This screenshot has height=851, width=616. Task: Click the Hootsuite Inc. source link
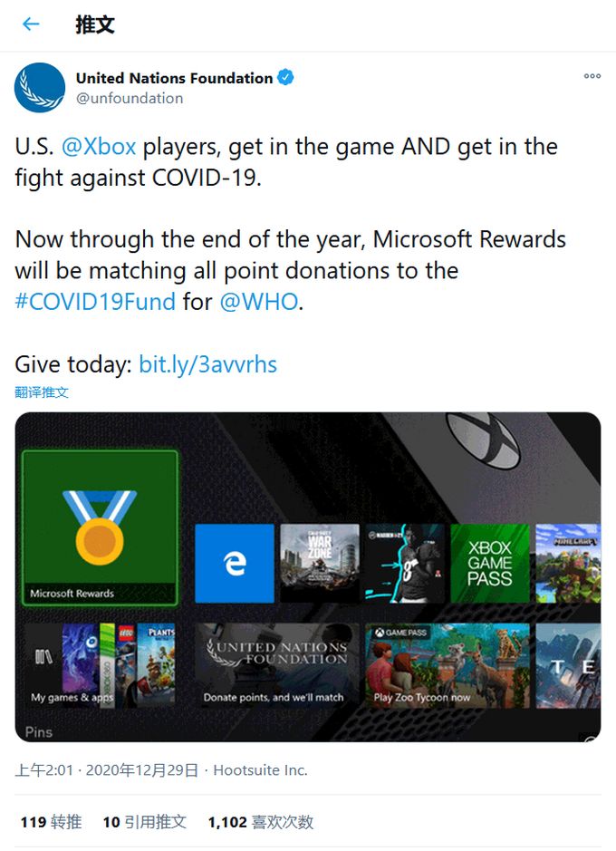tap(260, 770)
